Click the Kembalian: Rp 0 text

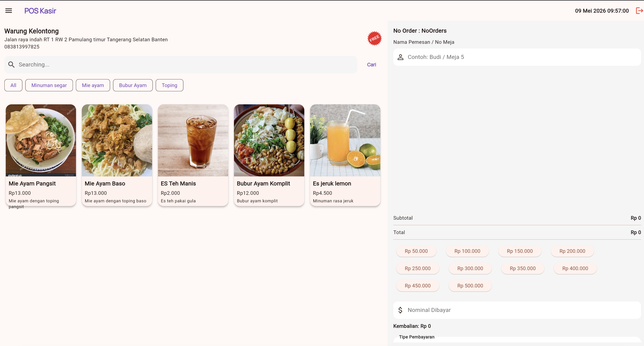(x=412, y=326)
